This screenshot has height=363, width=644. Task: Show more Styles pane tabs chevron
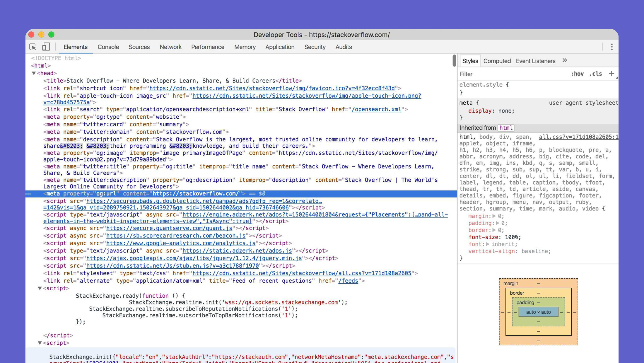(565, 60)
